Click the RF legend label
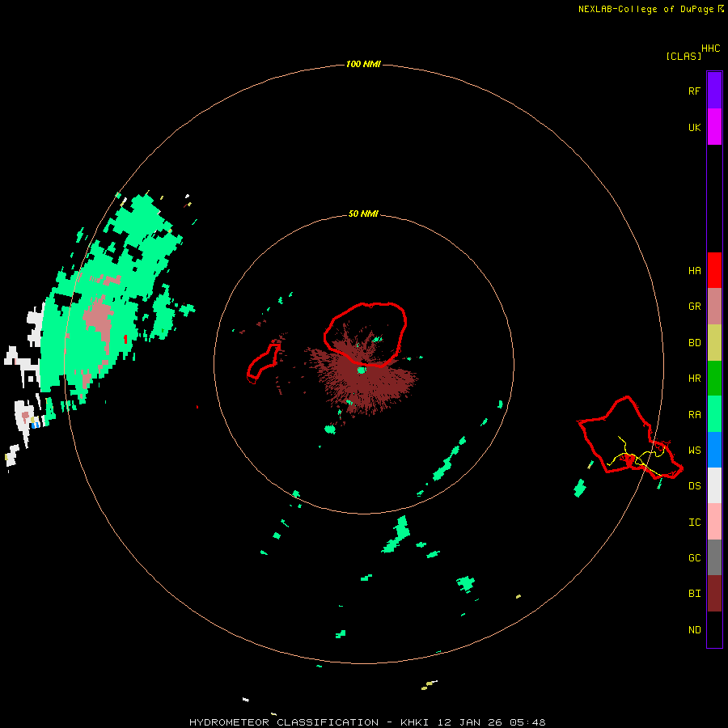The height and width of the screenshot is (728, 728). point(694,91)
